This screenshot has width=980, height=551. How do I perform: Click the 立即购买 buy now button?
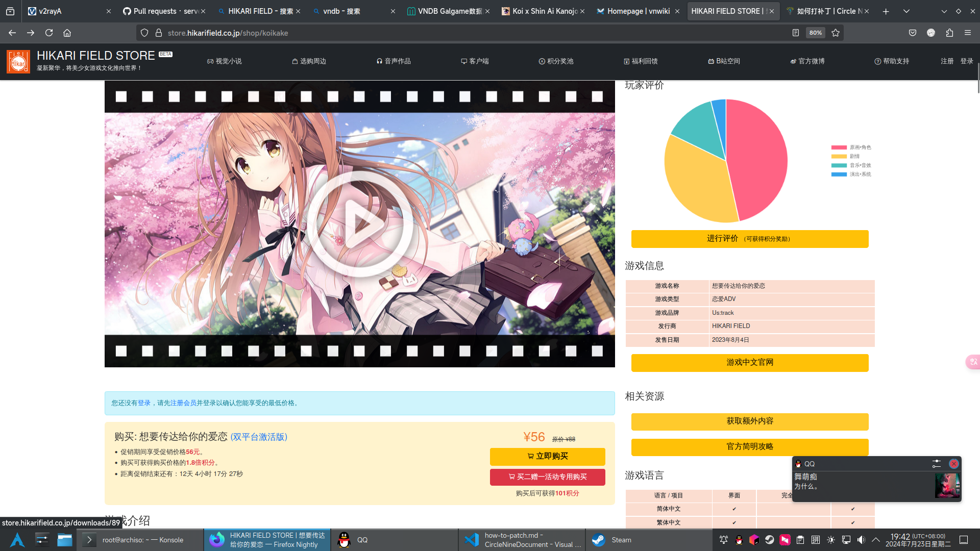tap(548, 457)
